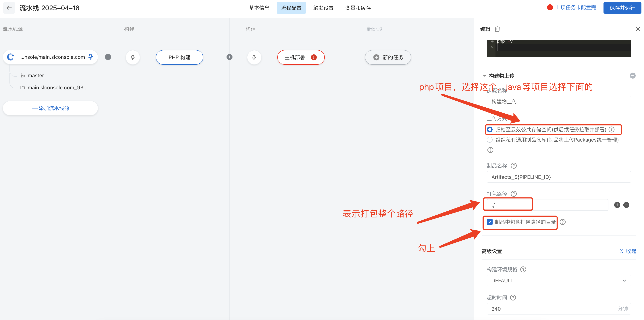Click the 保存并运行 button
The height and width of the screenshot is (320, 644).
(622, 8)
